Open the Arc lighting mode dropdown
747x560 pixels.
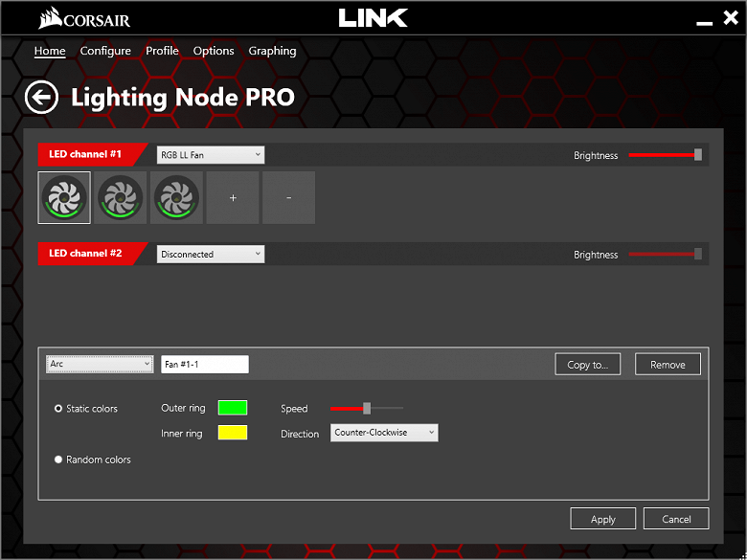coord(100,365)
